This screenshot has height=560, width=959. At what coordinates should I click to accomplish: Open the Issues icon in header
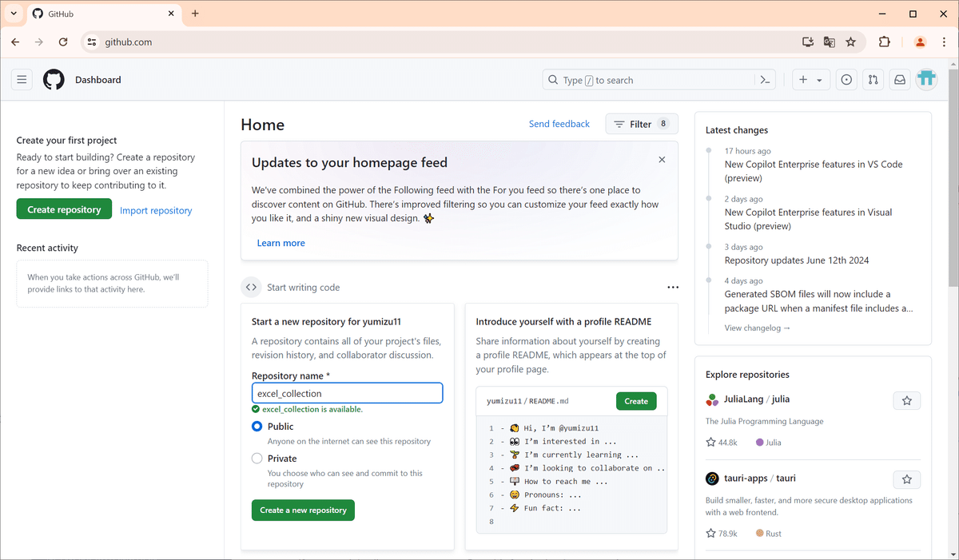(x=846, y=80)
